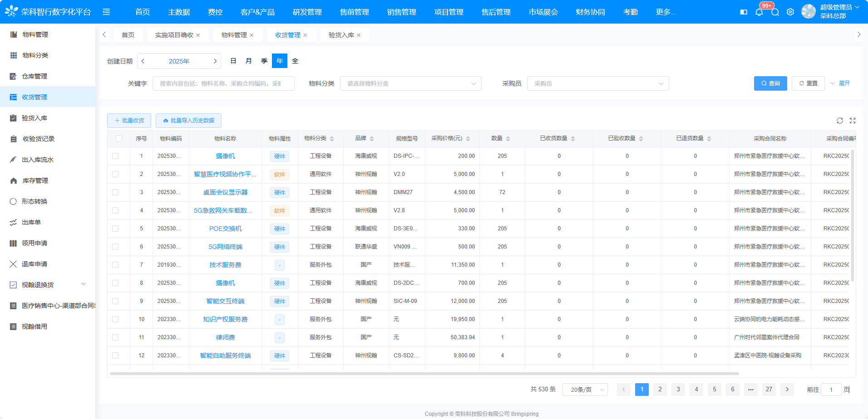Image resolution: width=868 pixels, height=419 pixels.
Task: Click the notification bell icon
Action: pyautogui.click(x=759, y=12)
